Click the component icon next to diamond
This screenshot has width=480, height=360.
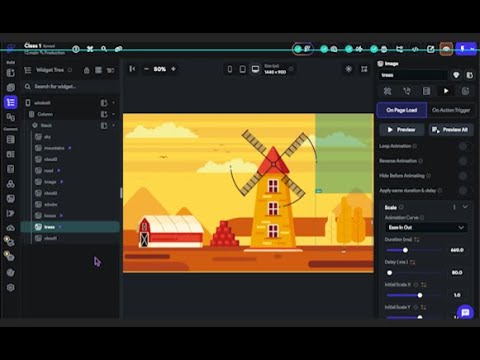[469, 75]
